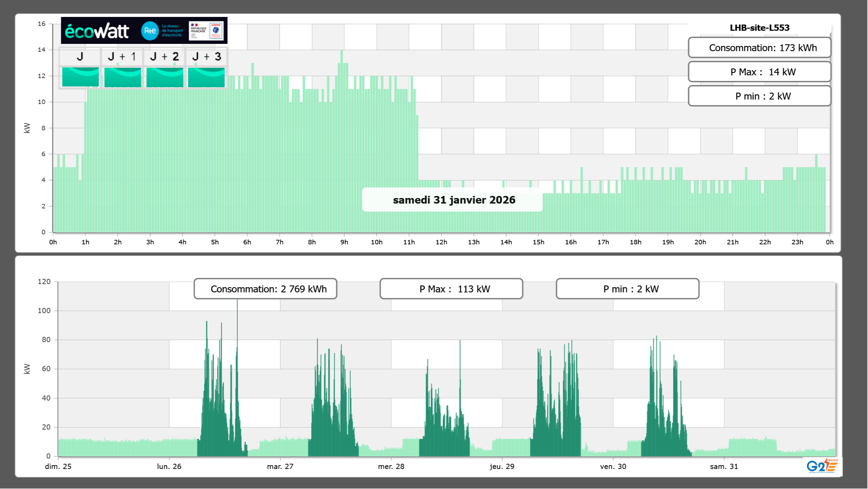Click the lun. 26 axis label

coord(169,466)
